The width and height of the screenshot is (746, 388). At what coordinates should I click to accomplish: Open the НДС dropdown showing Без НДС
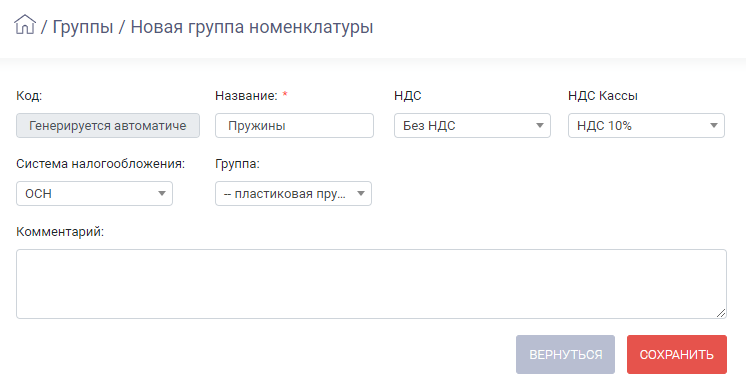click(472, 126)
